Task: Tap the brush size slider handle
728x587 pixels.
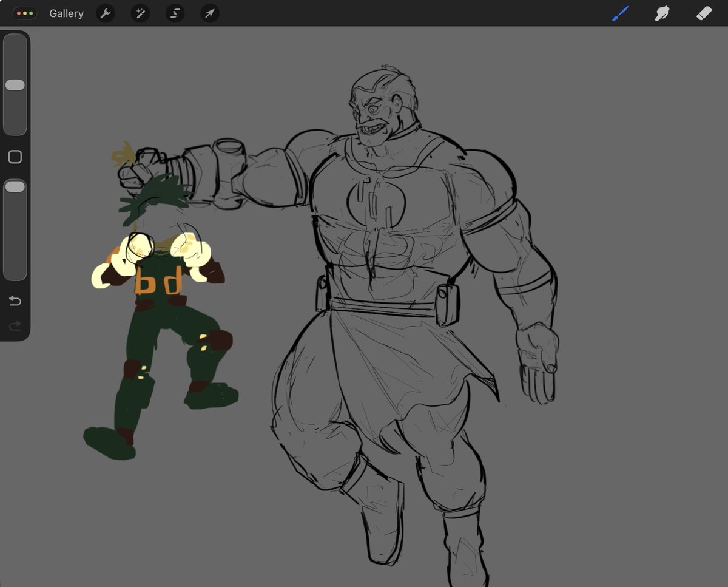Action: point(15,85)
